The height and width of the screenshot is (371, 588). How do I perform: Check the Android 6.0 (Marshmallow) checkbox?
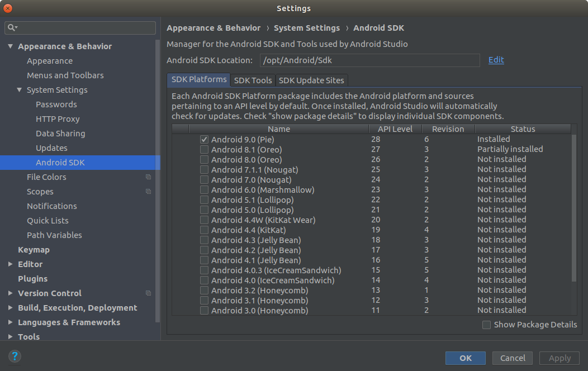coord(204,189)
